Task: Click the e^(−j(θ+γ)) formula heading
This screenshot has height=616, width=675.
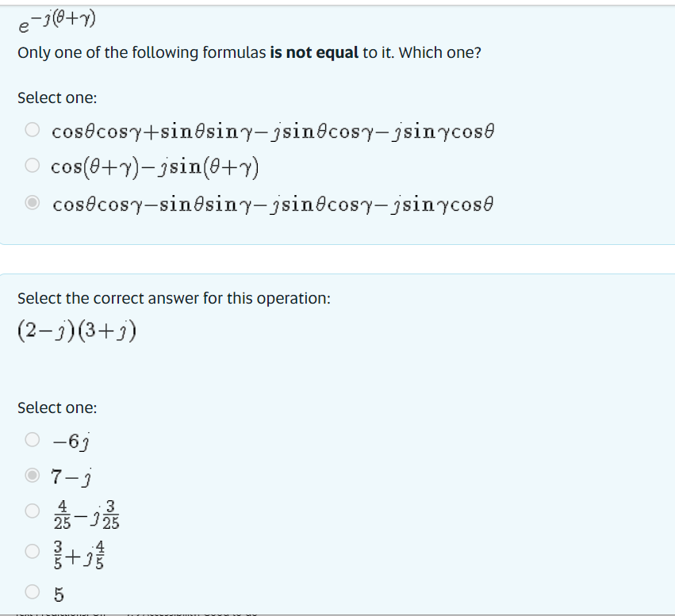Action: tap(56, 20)
